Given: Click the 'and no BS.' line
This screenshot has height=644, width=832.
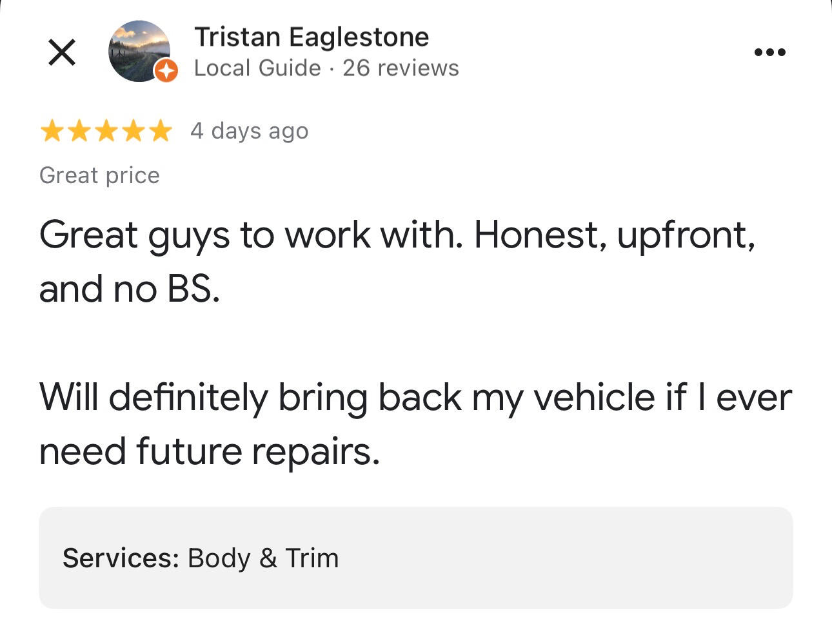Looking at the screenshot, I should coord(130,289).
